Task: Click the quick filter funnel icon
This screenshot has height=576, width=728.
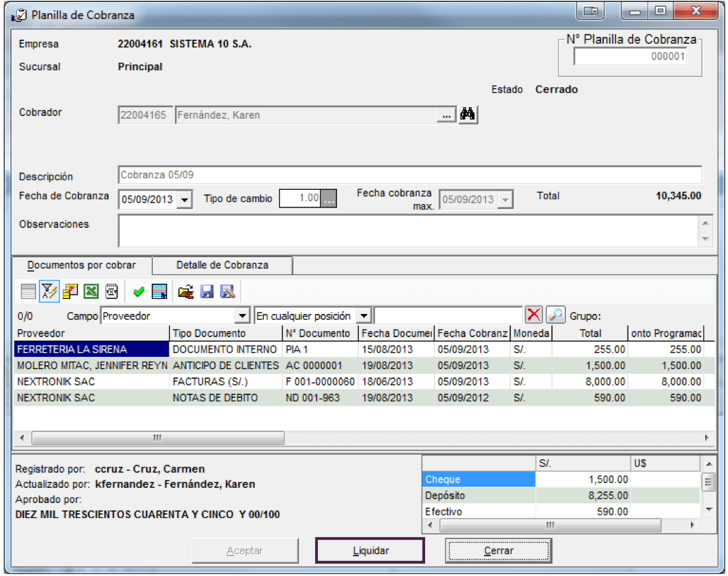Action: pyautogui.click(x=48, y=291)
